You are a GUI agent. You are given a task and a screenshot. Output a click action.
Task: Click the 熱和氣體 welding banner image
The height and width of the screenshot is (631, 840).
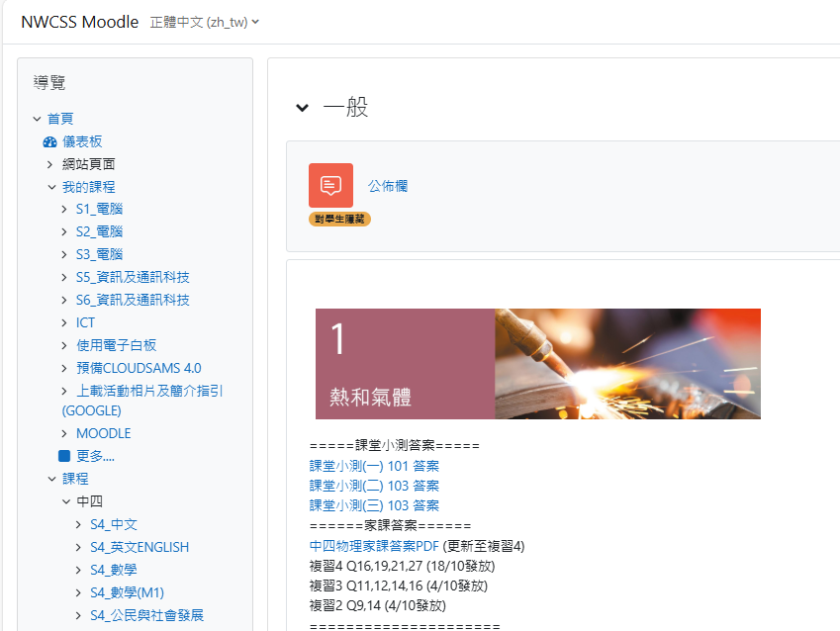click(x=627, y=364)
